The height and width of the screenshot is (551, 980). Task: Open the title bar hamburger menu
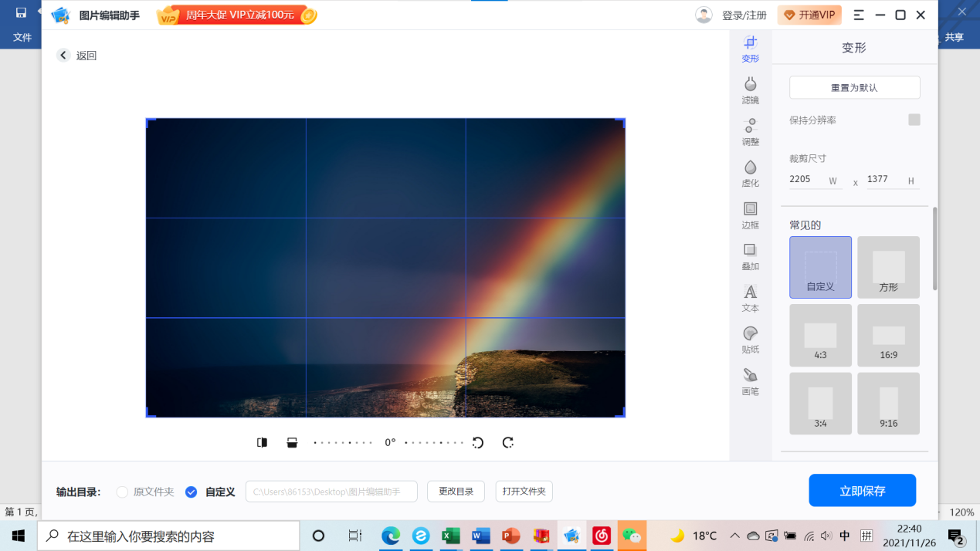858,15
